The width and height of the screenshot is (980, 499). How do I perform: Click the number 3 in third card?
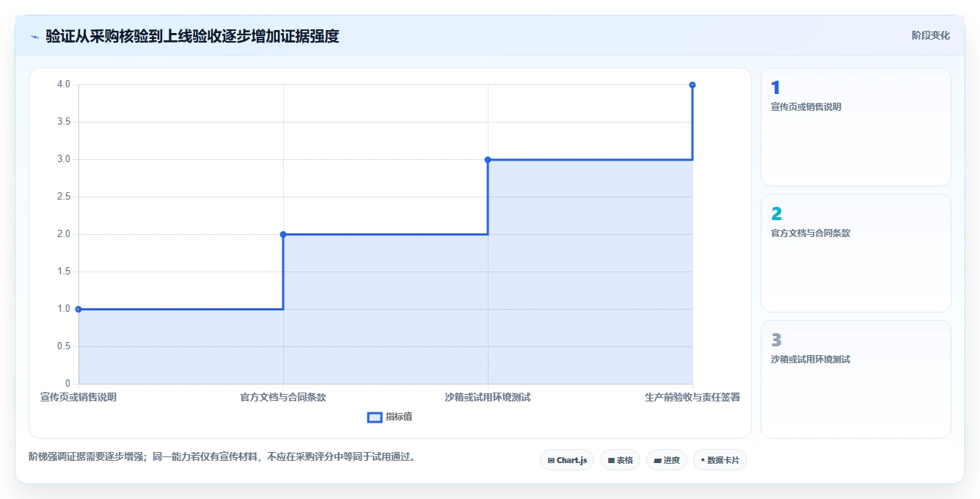776,340
